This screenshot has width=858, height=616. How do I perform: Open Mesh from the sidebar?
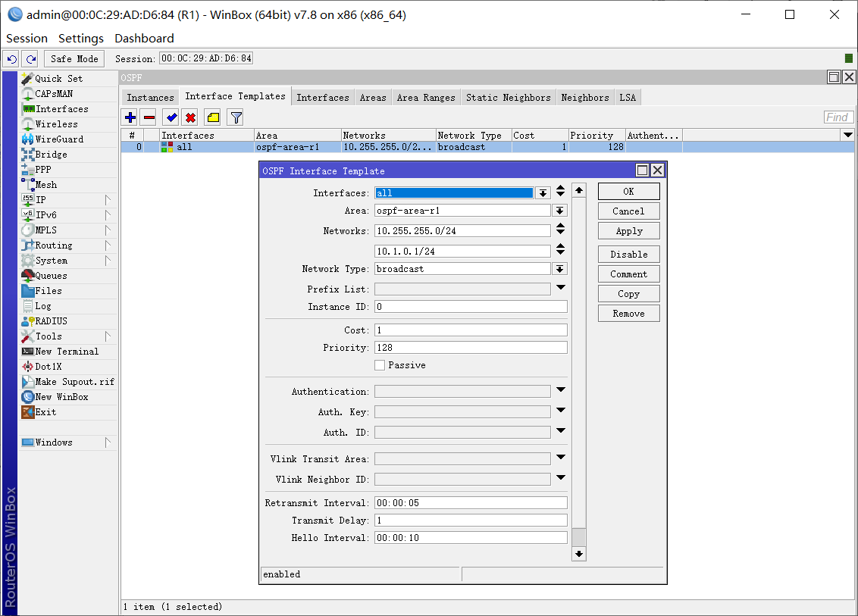69,185
